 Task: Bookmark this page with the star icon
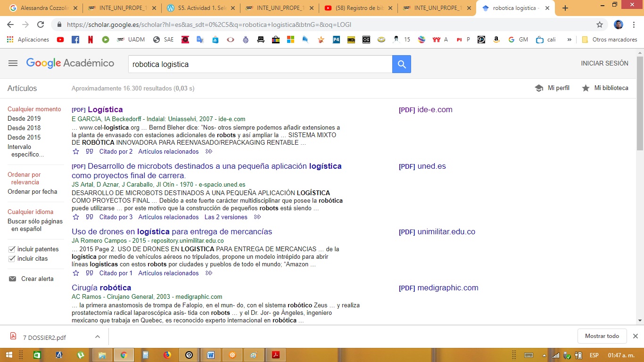pyautogui.click(x=600, y=25)
